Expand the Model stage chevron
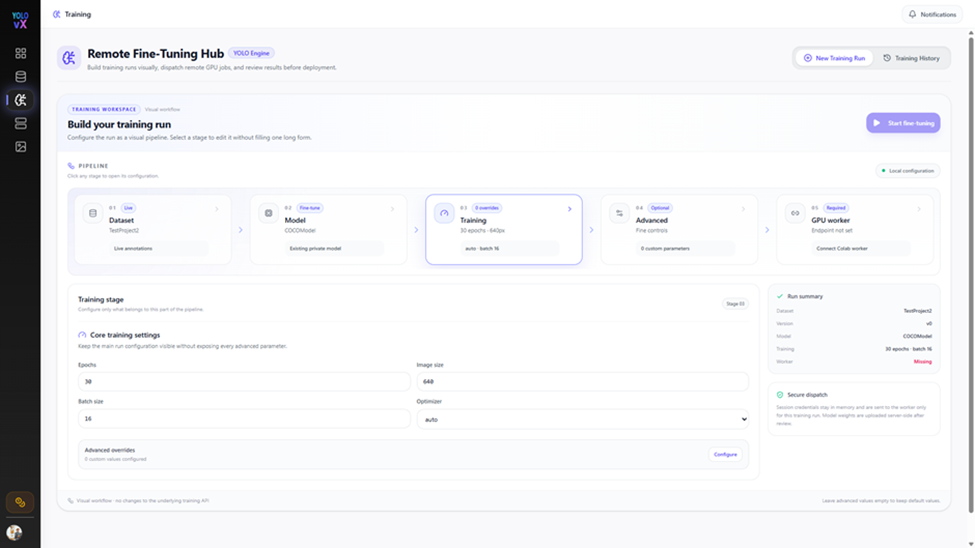 click(392, 209)
